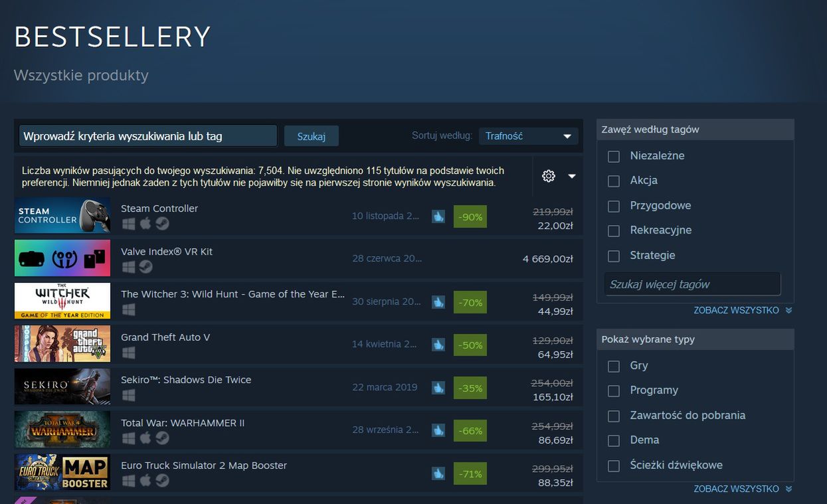Click the Euro Truck Simulator Map Booster thumbnail
The height and width of the screenshot is (504, 827).
point(62,472)
